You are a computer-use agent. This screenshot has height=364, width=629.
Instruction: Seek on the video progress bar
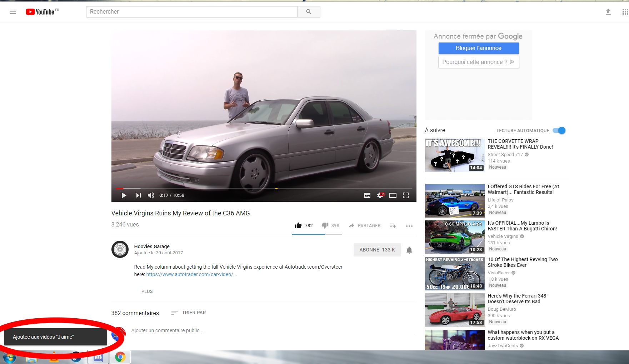(x=264, y=188)
